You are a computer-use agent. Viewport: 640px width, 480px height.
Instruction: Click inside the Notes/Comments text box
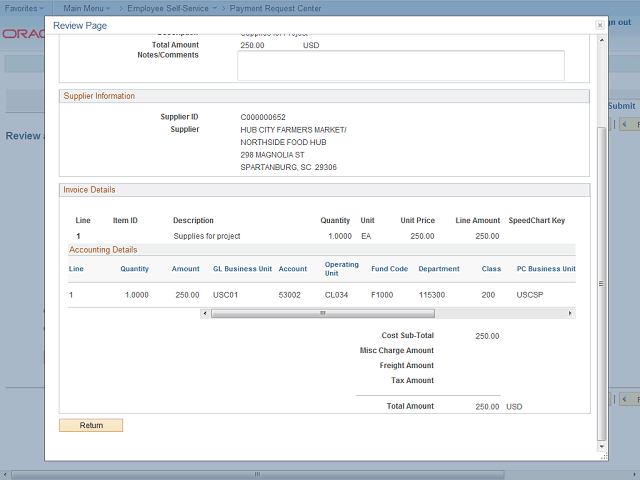point(400,65)
